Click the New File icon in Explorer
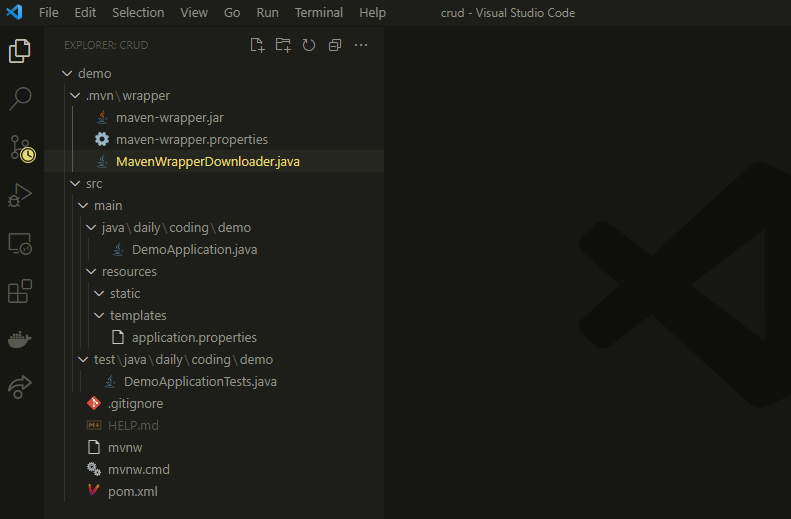 point(257,45)
